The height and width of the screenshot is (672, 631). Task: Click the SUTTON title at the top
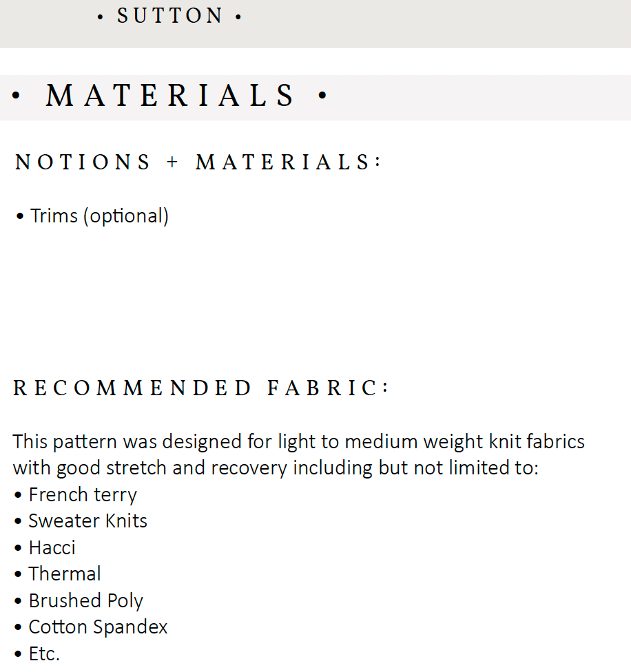[x=169, y=16]
